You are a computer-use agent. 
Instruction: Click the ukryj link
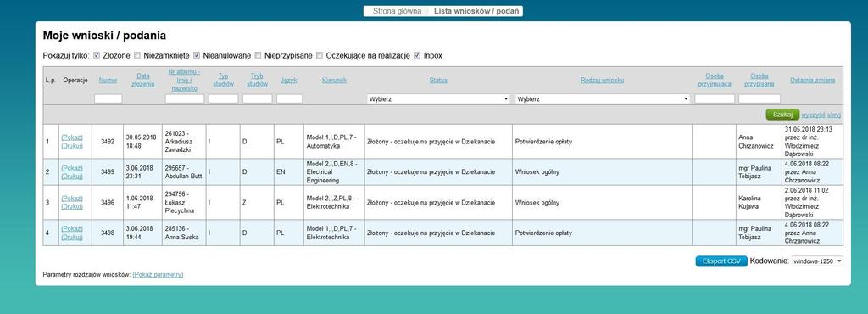point(834,115)
